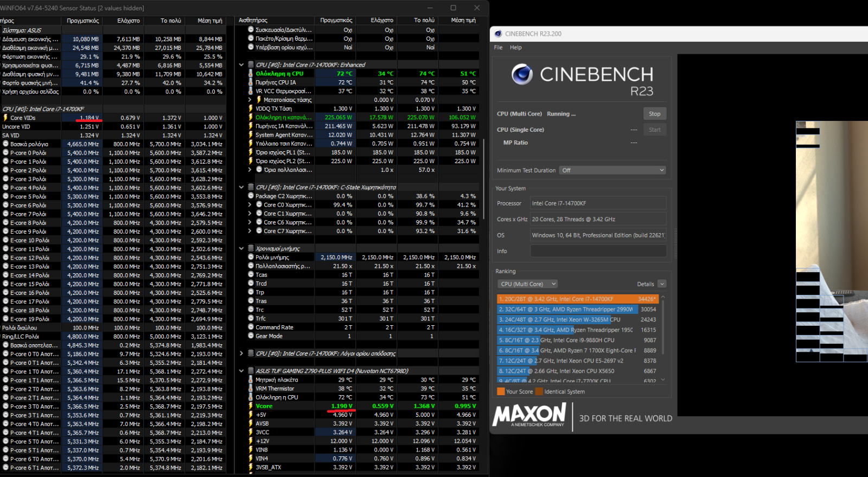The height and width of the screenshot is (477, 868).
Task: Click the icon beside the Tcas timing row
Action: [251, 275]
